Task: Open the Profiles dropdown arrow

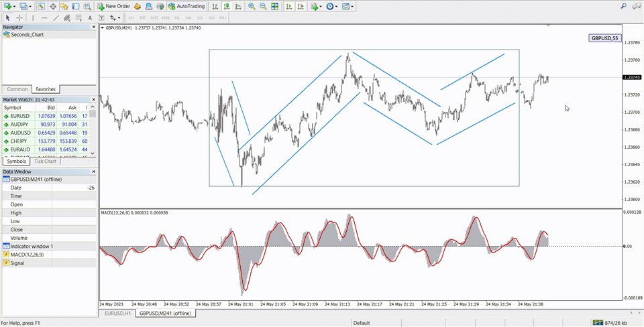Action: [30, 6]
